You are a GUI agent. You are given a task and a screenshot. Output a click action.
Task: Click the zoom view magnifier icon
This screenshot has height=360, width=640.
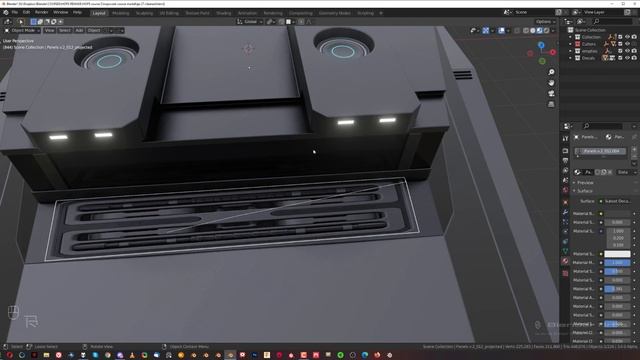tap(551, 72)
